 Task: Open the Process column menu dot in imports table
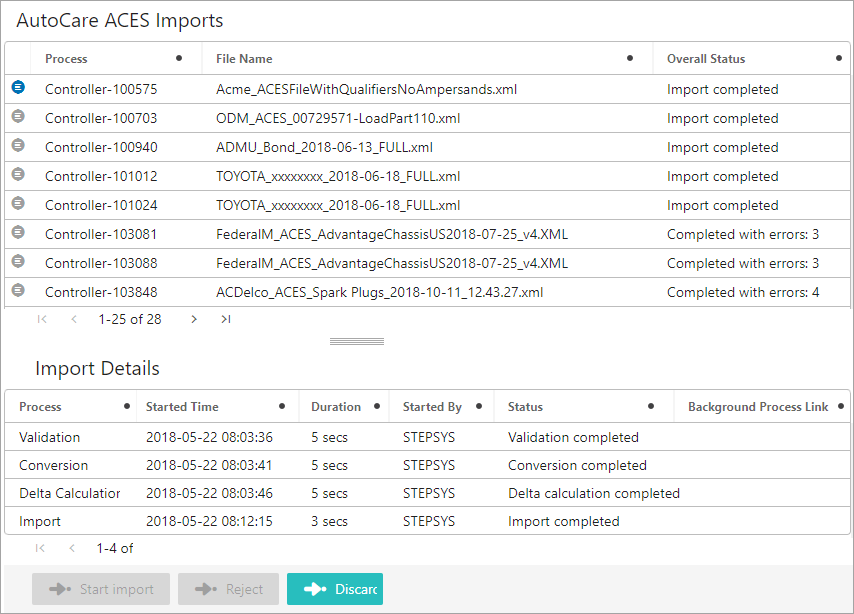[179, 58]
